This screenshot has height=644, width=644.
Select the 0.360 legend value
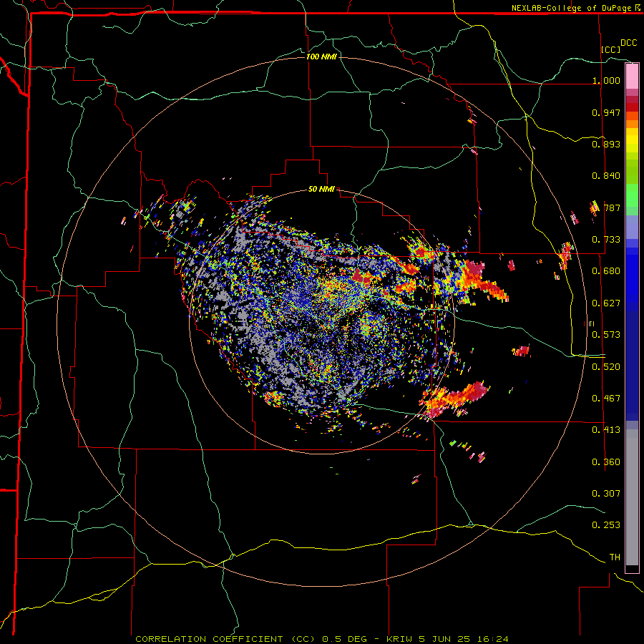[x=606, y=462]
